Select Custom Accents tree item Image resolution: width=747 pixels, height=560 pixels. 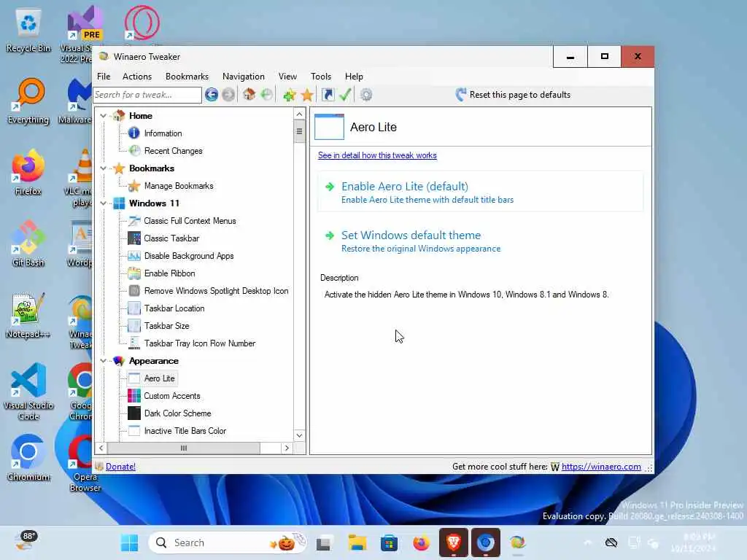coord(172,396)
